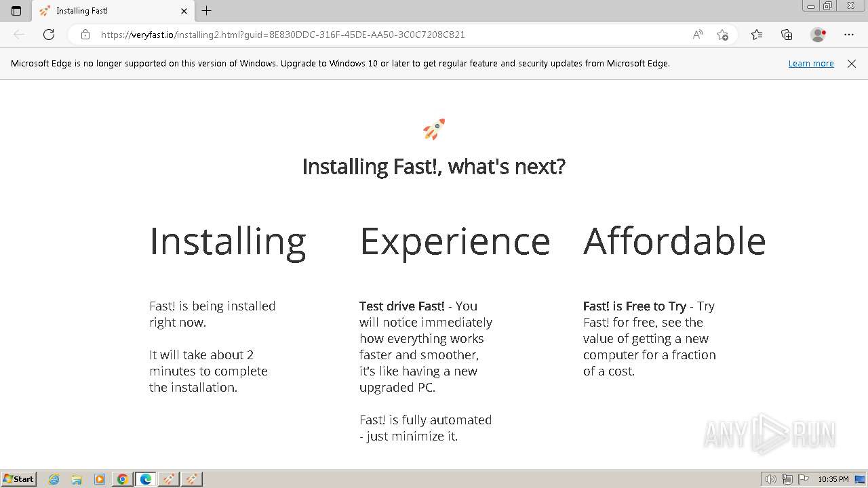Close the Installing Fast! tab
The width and height of the screenshot is (868, 488).
pyautogui.click(x=184, y=11)
